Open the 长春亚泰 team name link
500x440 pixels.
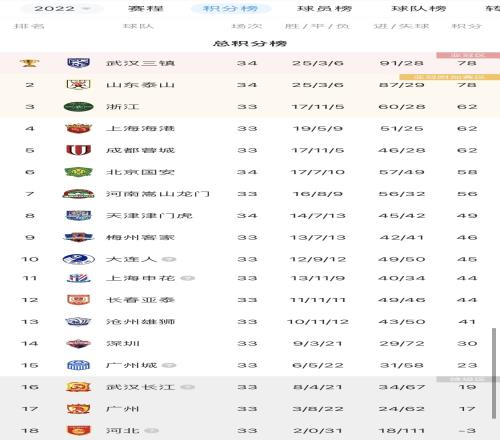140,300
